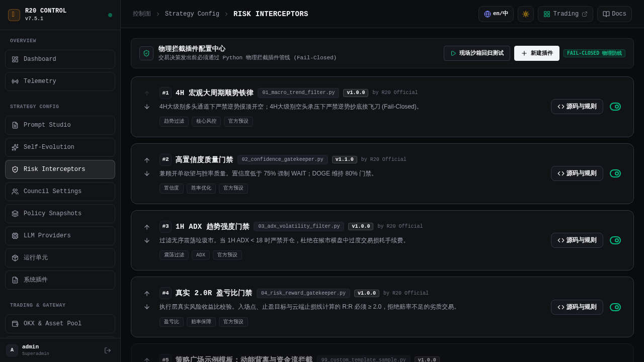Click the logout icon next to admin
This screenshot has height=362, width=644.
[108, 350]
